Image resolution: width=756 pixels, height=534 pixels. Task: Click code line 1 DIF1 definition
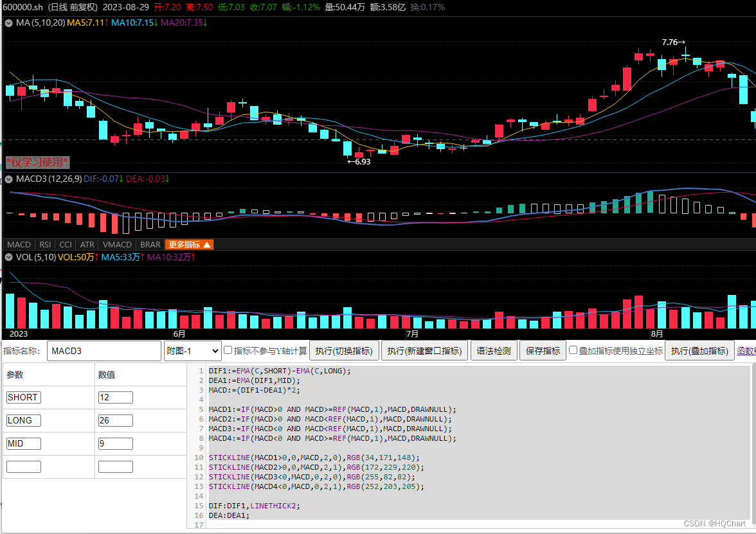(x=280, y=371)
